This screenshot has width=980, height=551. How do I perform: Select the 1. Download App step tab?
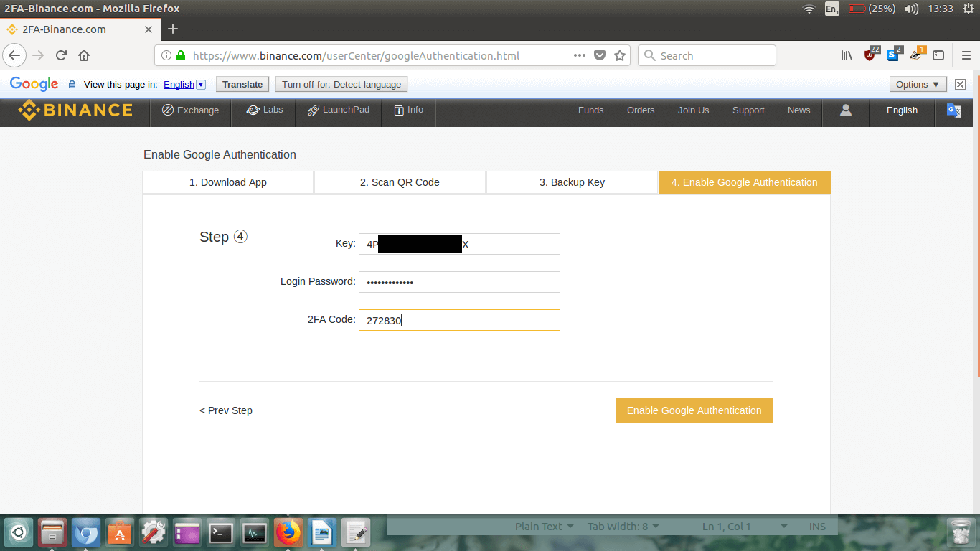[x=228, y=182]
